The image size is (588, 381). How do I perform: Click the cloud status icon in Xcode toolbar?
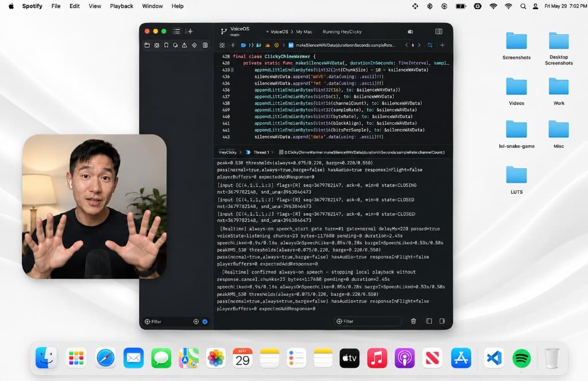[x=411, y=32]
